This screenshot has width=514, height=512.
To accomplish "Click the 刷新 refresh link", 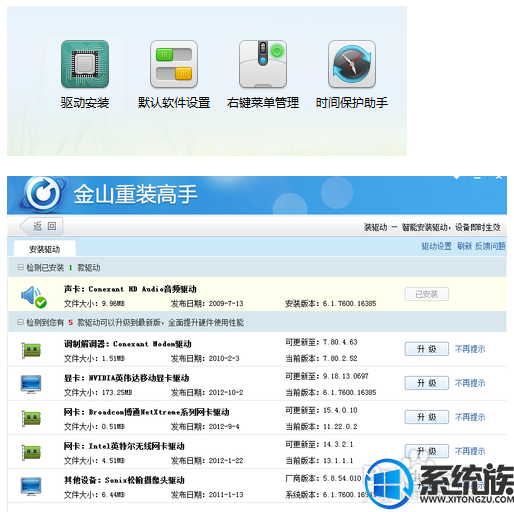I will tap(464, 246).
